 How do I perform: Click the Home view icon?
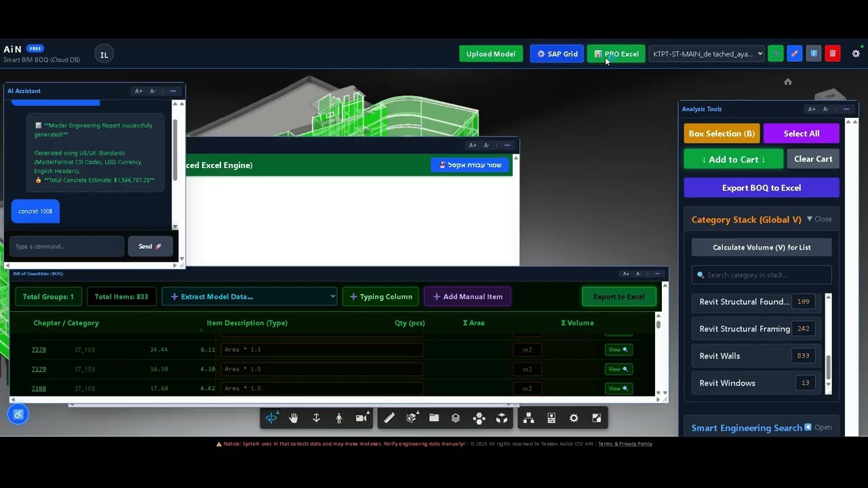788,82
